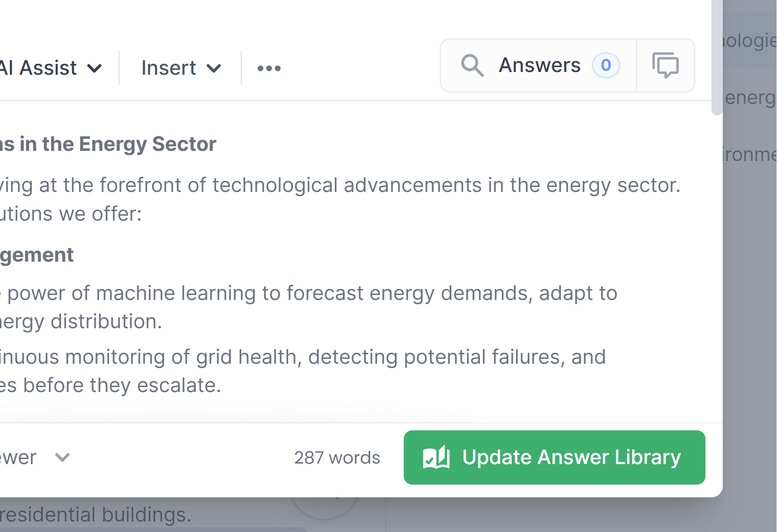Click the 287 words counter

(x=337, y=458)
